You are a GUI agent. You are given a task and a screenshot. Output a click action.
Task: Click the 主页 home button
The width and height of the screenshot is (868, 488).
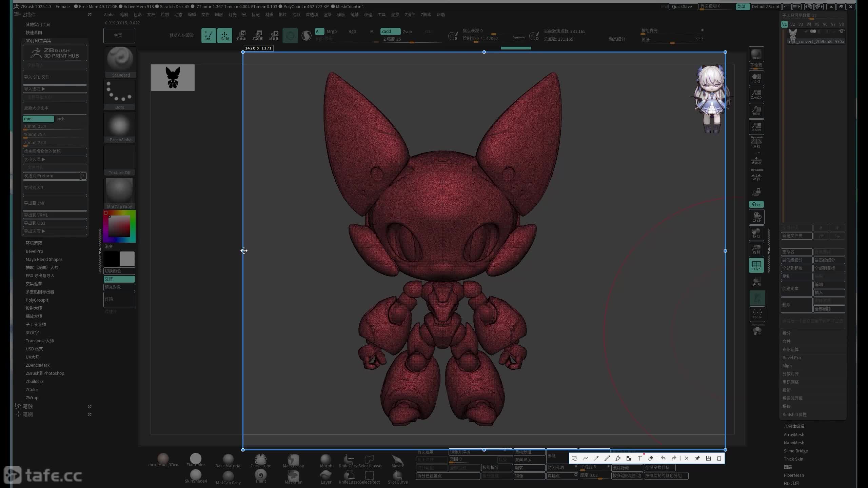119,36
